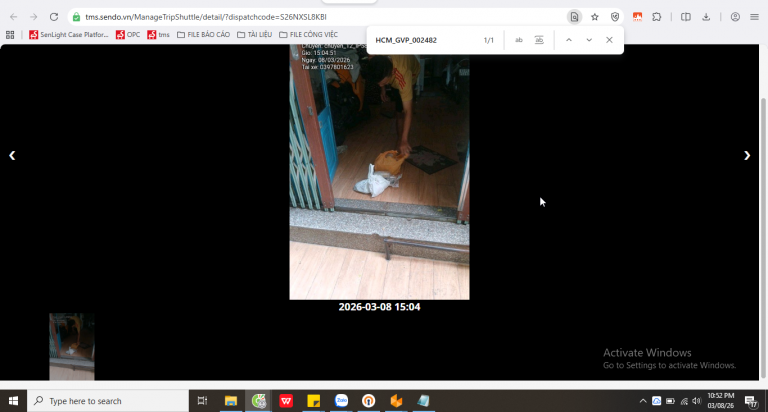768x412 pixels.
Task: Click the find-in-page field with HCM_GVP_002482
Action: click(x=424, y=40)
